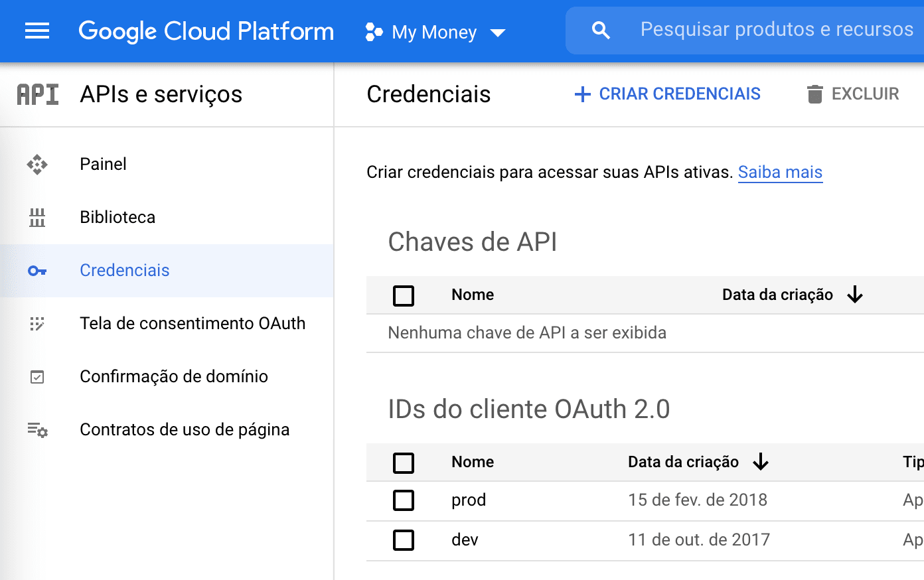
Task: Check the dev row checkbox
Action: 404,540
